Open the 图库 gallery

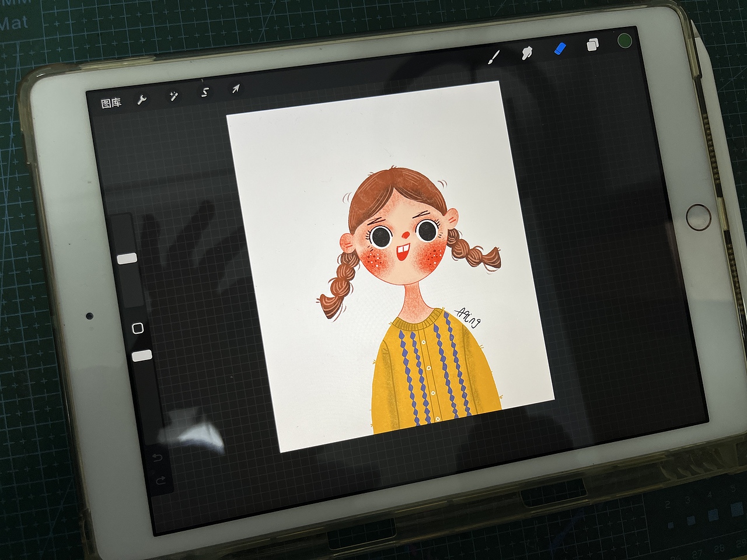pyautogui.click(x=111, y=103)
